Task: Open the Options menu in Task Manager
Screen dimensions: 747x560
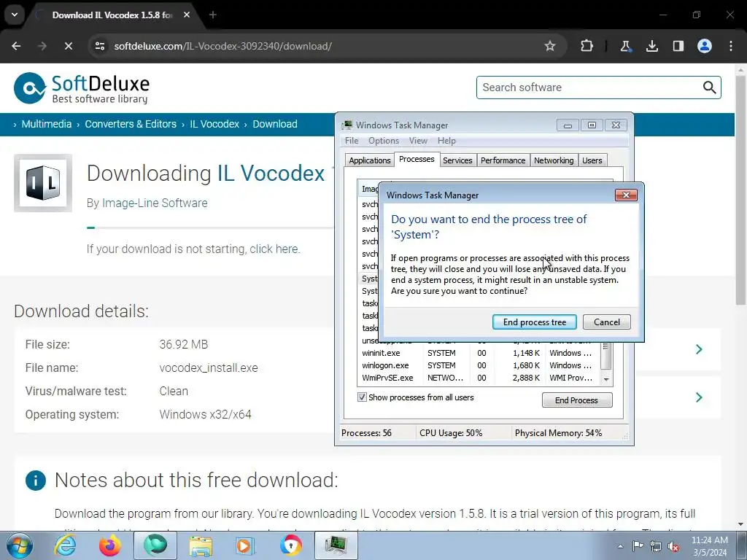Action: (x=384, y=141)
